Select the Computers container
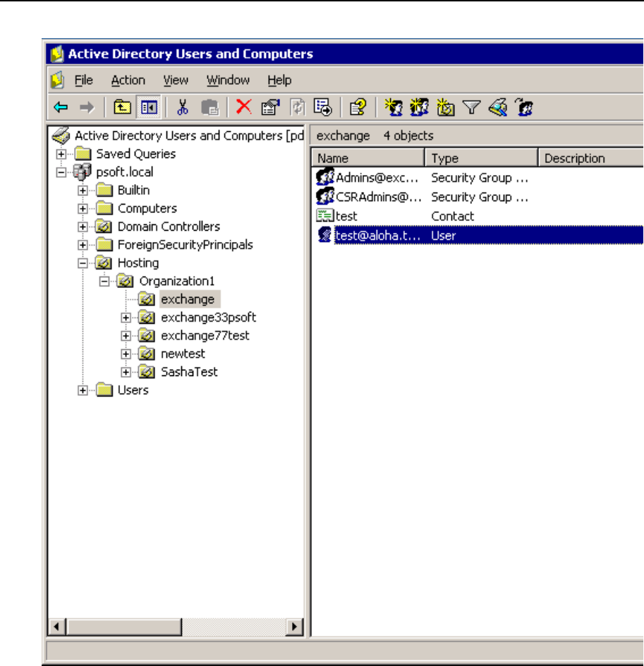Screen dimensions: 644x666 click(147, 209)
